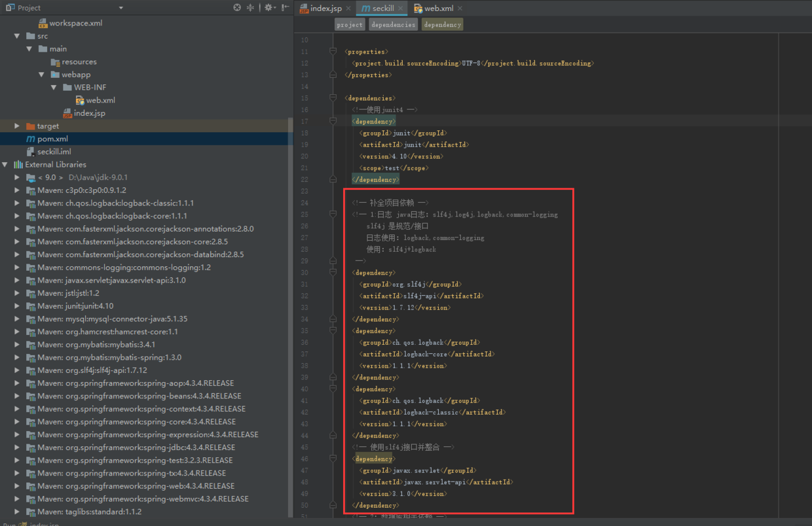Click the pom.xml Maven icon in tree
The height and width of the screenshot is (526, 812).
pyautogui.click(x=30, y=139)
